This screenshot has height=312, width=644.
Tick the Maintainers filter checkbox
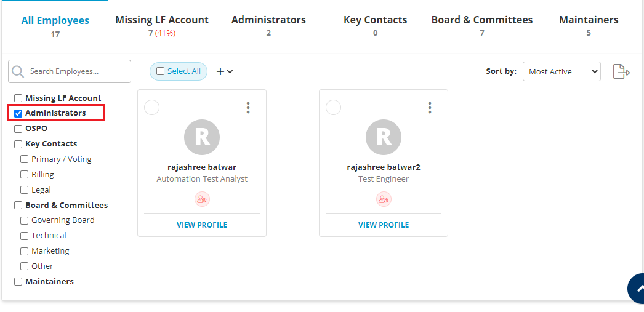(x=18, y=282)
